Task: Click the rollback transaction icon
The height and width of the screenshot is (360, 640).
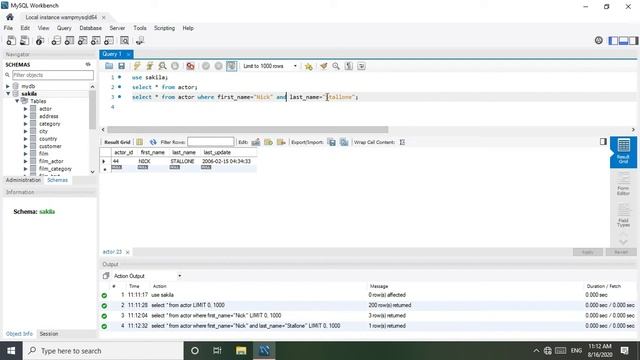Action: [219, 66]
